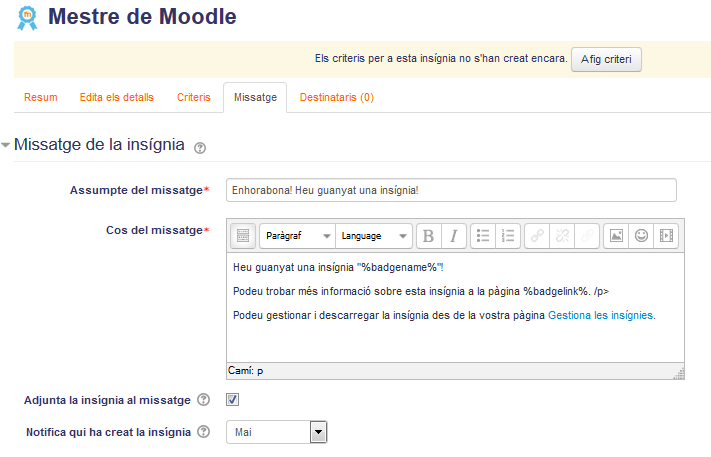Image resolution: width=711 pixels, height=457 pixels.
Task: Click the Camí: p path element
Action: [245, 371]
